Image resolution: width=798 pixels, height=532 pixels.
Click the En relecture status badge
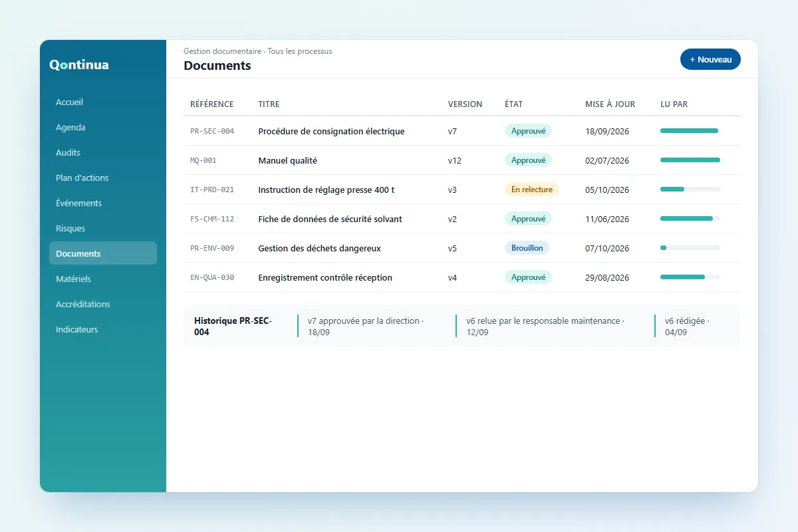click(532, 190)
